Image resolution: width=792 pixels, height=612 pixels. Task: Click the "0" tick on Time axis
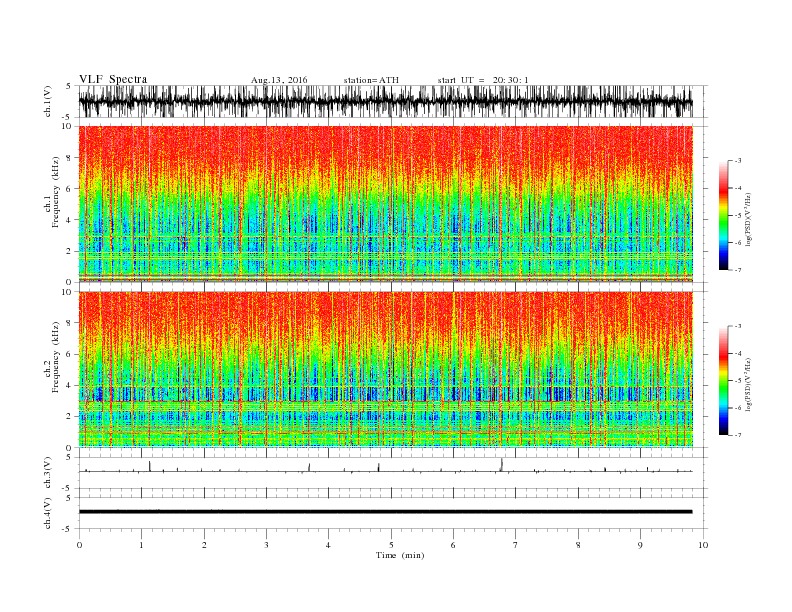click(79, 545)
